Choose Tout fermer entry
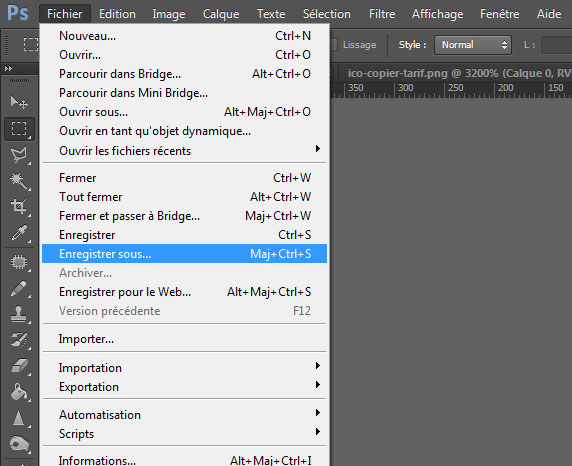Screen dimensions: 572x466 185,197
